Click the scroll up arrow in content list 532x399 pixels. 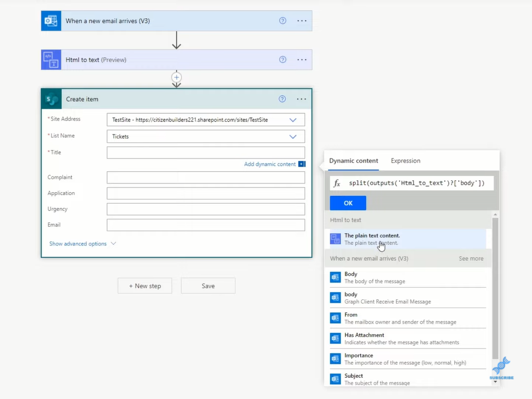(x=495, y=215)
